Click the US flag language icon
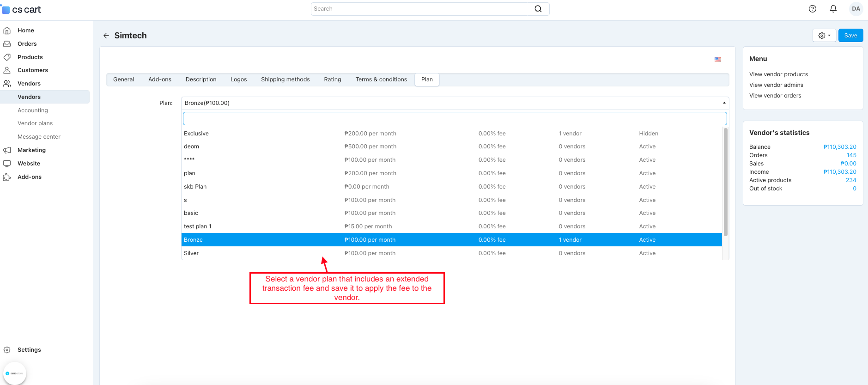Viewport: 868px width, 385px height. [x=718, y=60]
